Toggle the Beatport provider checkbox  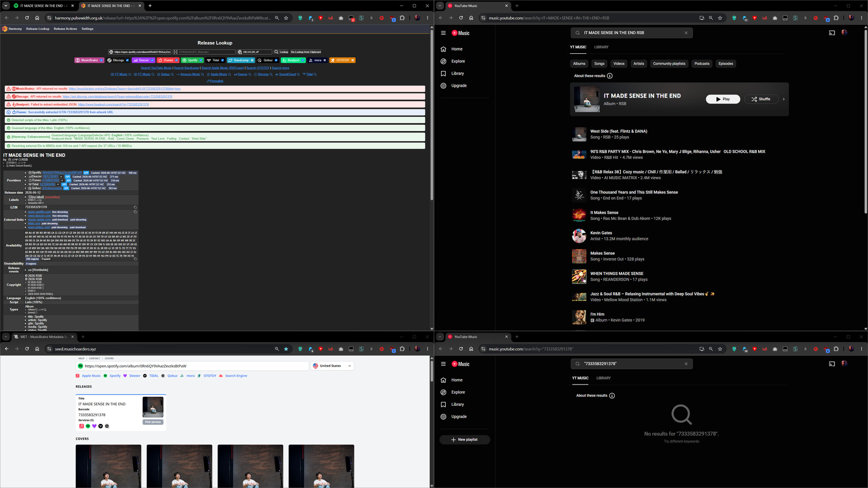303,60
